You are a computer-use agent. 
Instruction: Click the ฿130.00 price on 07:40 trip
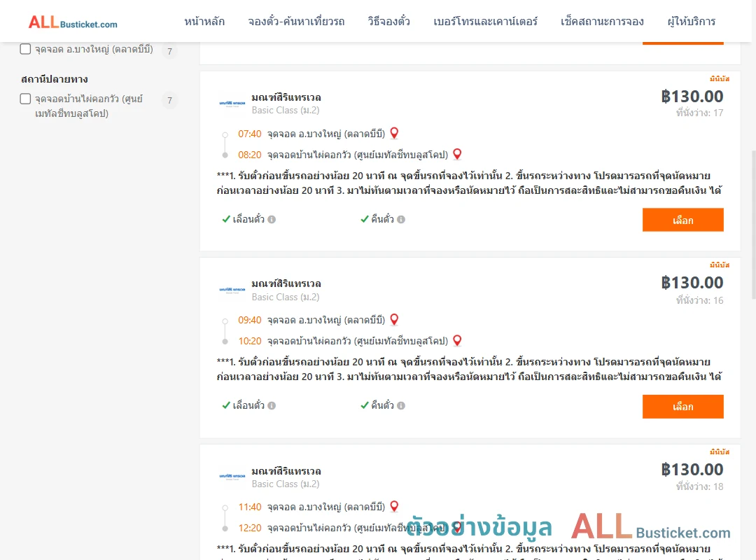coord(692,97)
